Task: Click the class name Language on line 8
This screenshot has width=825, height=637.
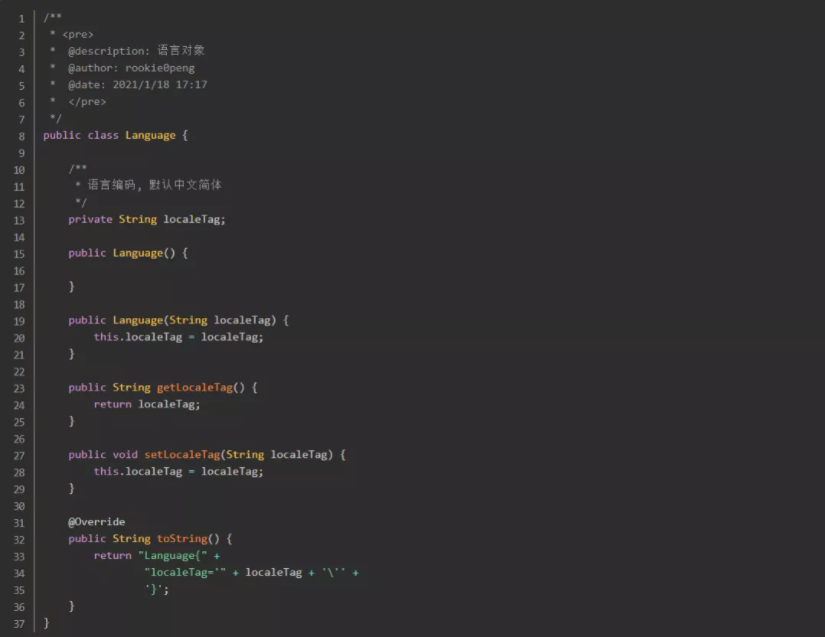Action: pos(150,136)
